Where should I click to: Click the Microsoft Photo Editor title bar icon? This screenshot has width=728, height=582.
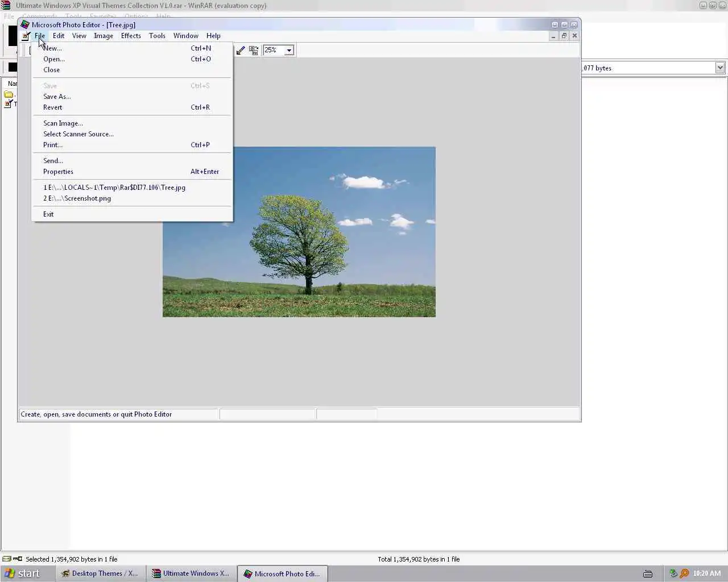pos(25,24)
